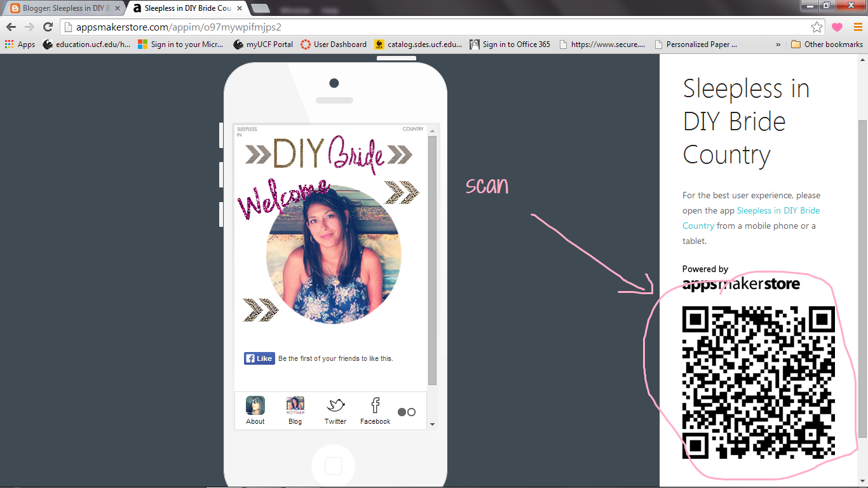Click the phone preview scrollbar up arrow
Screen dimensions: 868x488
pyautogui.click(x=432, y=130)
